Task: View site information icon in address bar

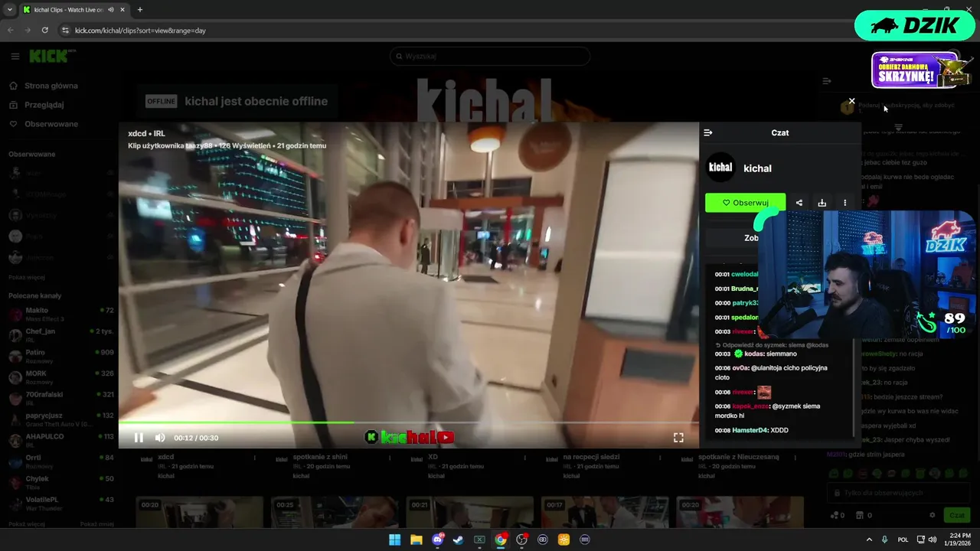Action: [65, 31]
